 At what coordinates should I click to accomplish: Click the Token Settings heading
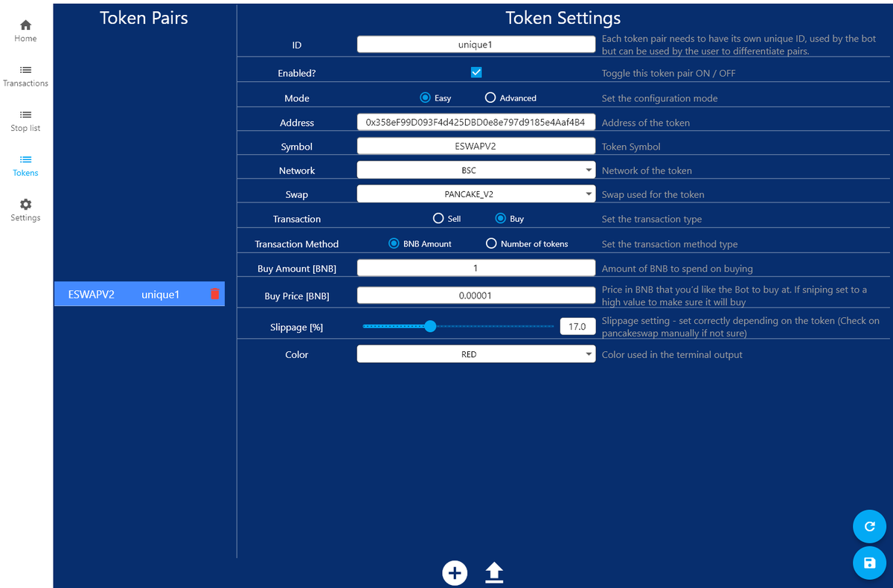click(563, 18)
